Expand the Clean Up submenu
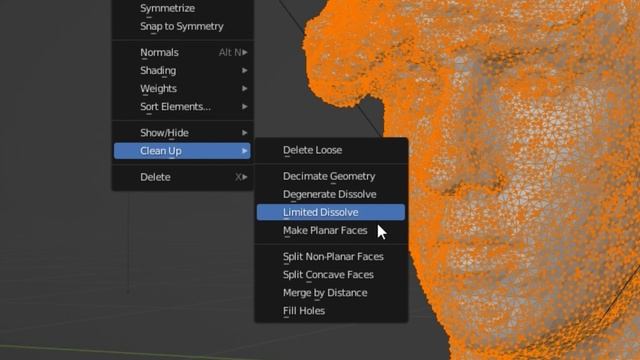The width and height of the screenshot is (640, 360). pos(182,151)
